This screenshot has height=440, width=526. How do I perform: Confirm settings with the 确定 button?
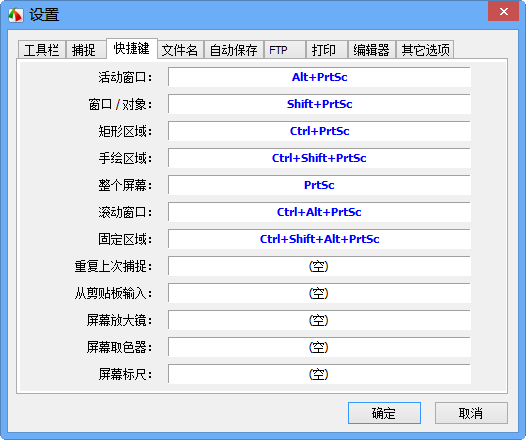click(384, 413)
